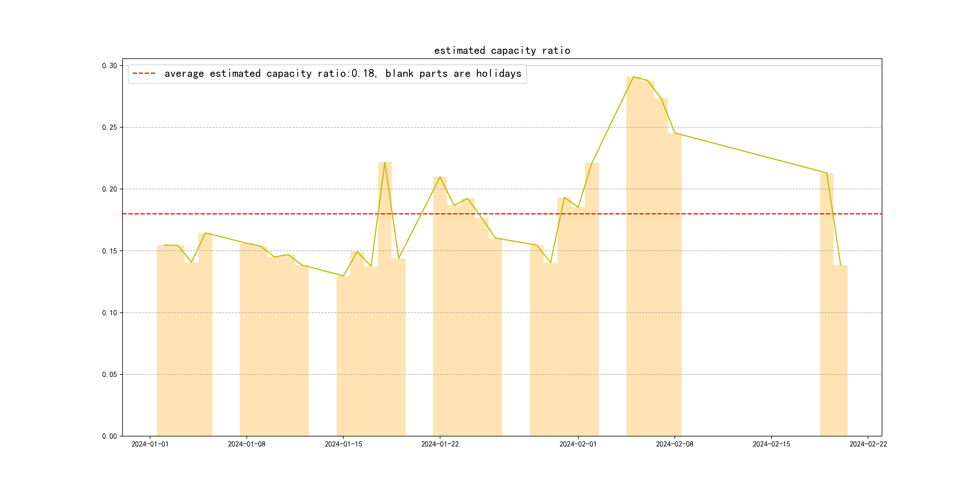
Task: Select the 2024-01-22 x-axis label
Action: [440, 444]
